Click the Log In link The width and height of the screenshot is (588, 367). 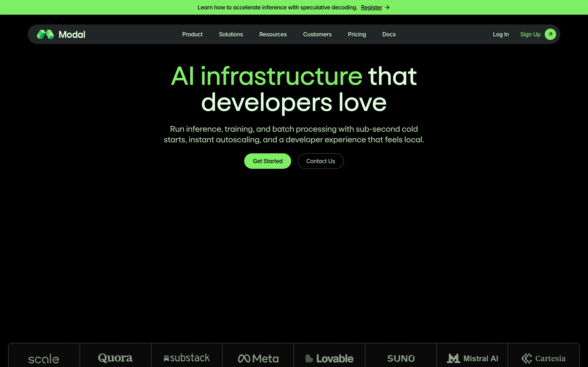(501, 34)
